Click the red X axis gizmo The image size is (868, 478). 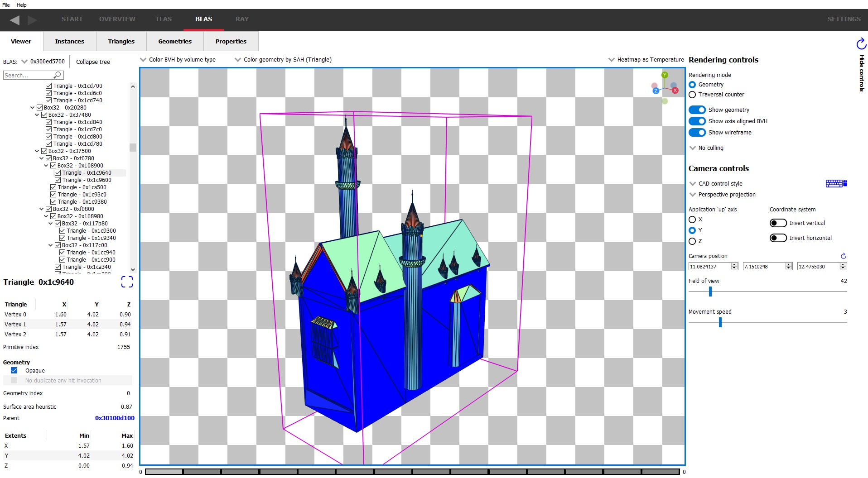point(675,91)
